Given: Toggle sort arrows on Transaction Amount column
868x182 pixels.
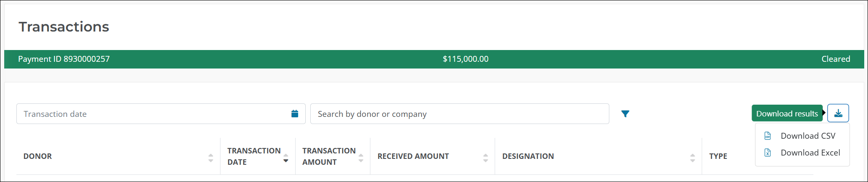Looking at the screenshot, I should 361,158.
